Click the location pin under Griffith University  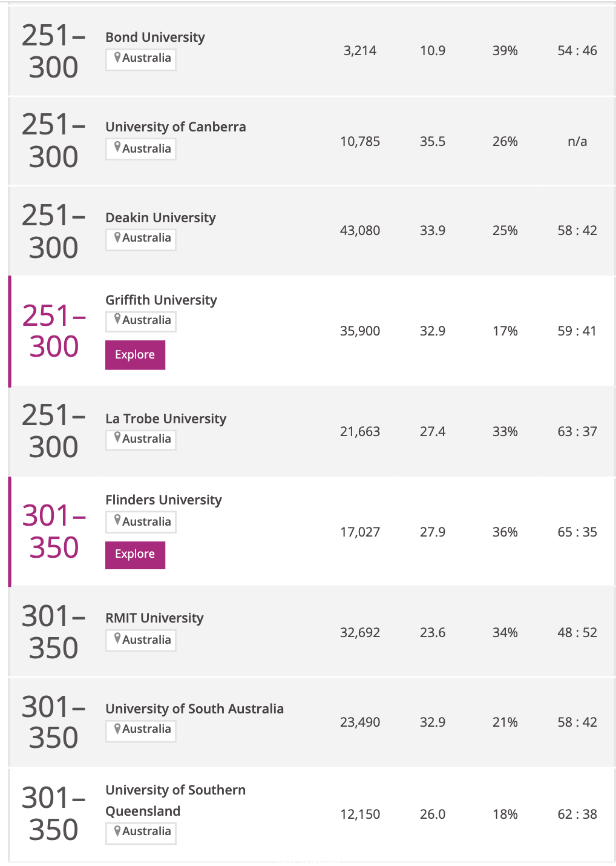tap(117, 320)
